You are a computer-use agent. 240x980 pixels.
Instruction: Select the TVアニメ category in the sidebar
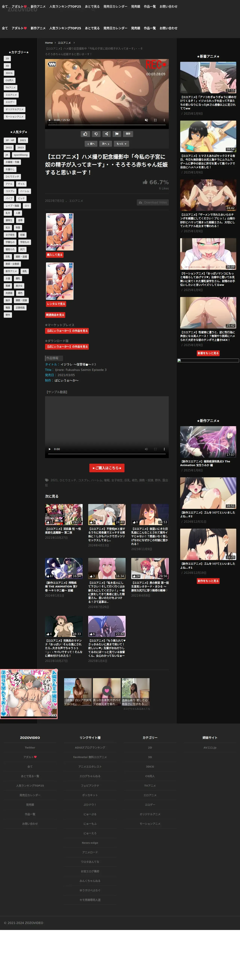pos(11,88)
